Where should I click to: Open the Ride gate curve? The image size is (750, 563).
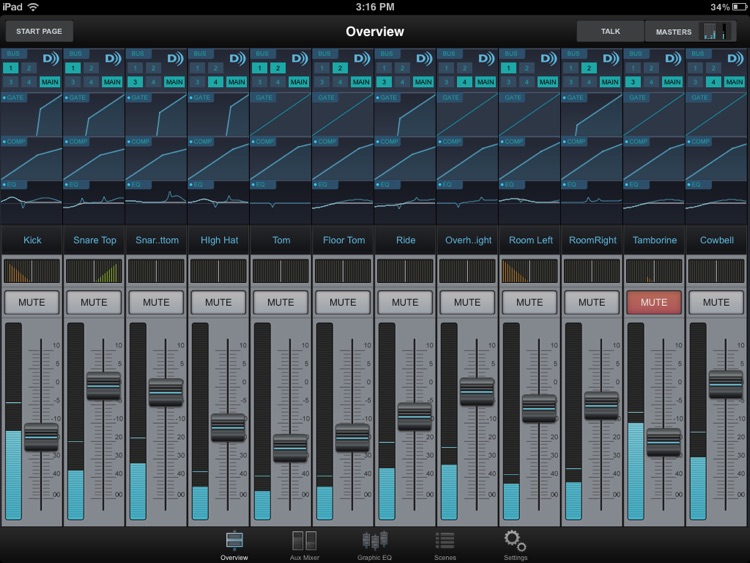405,115
